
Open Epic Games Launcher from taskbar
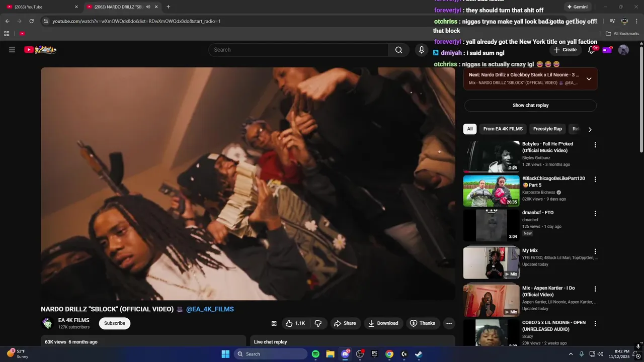point(374,354)
